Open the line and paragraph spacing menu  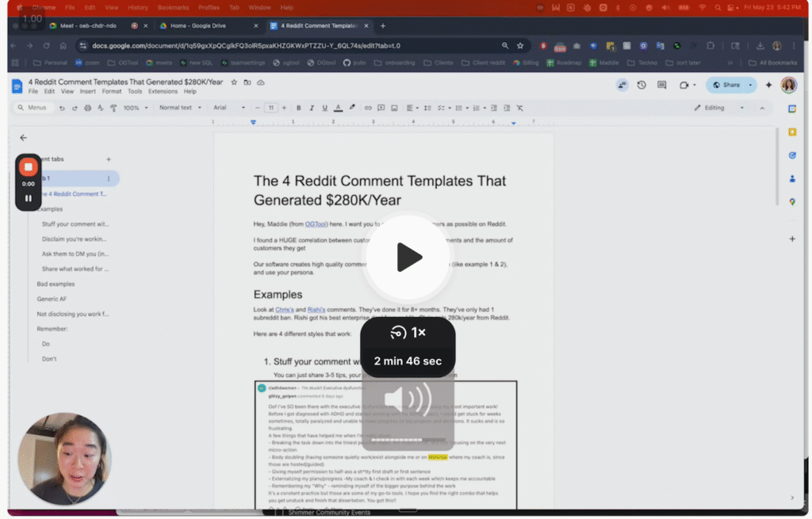(427, 108)
